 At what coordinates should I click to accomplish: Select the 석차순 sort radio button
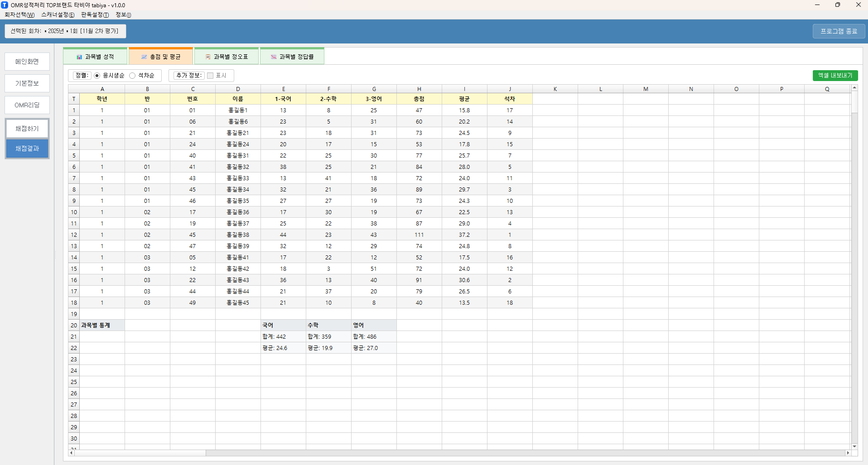pos(132,76)
